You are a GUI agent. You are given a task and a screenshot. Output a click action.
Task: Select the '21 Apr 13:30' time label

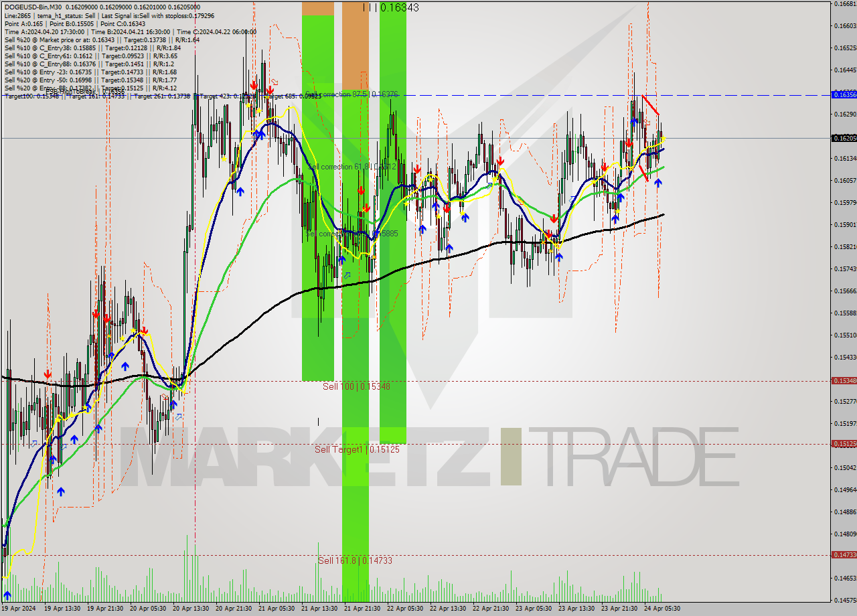pos(319,609)
